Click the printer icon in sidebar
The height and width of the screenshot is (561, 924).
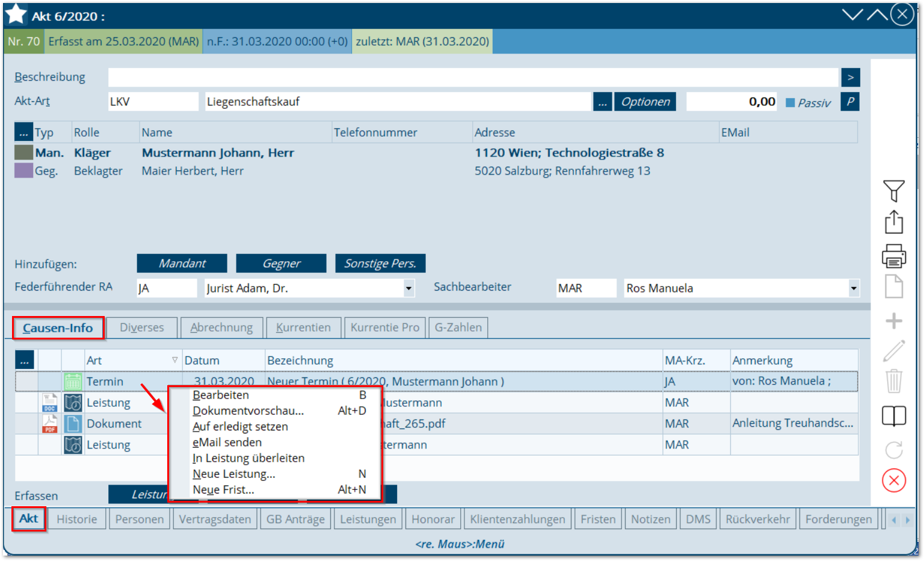[x=894, y=256]
